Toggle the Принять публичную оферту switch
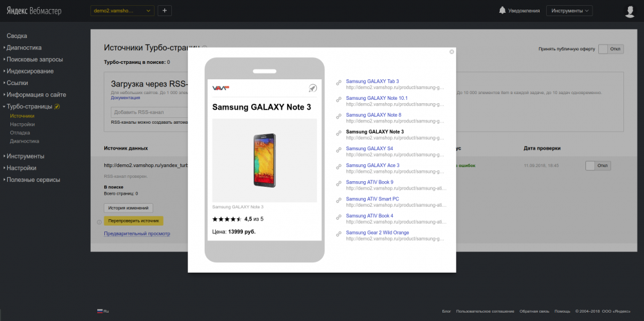644x321 pixels. pos(611,49)
